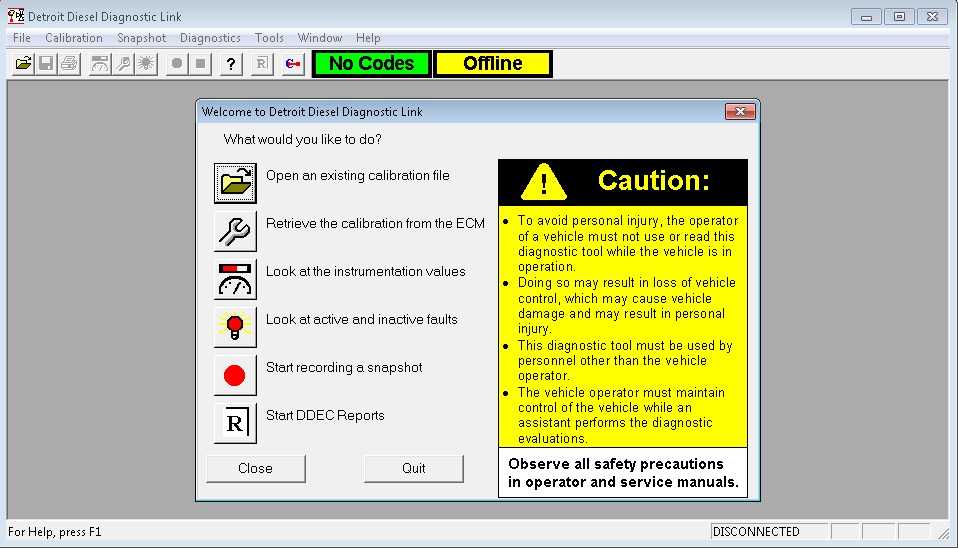Click the open folder icon in the toolbar
Screen dimensions: 958x548
(23, 64)
